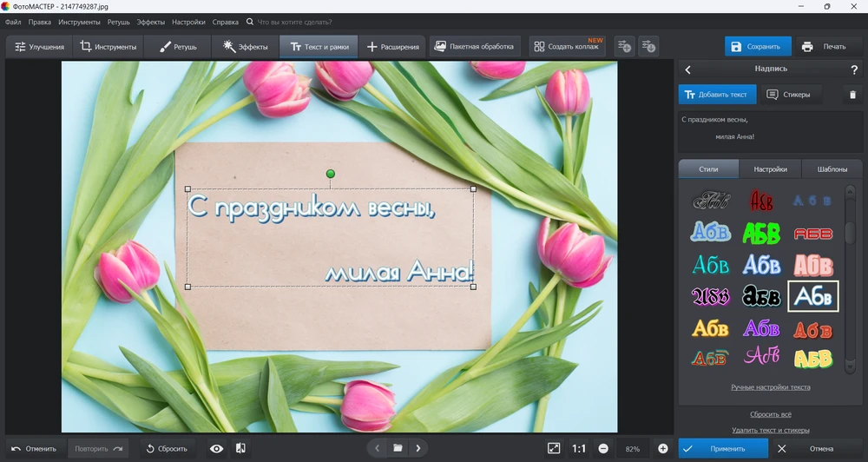The height and width of the screenshot is (462, 868).
Task: Go to previous photo with left chevron
Action: pos(377,448)
